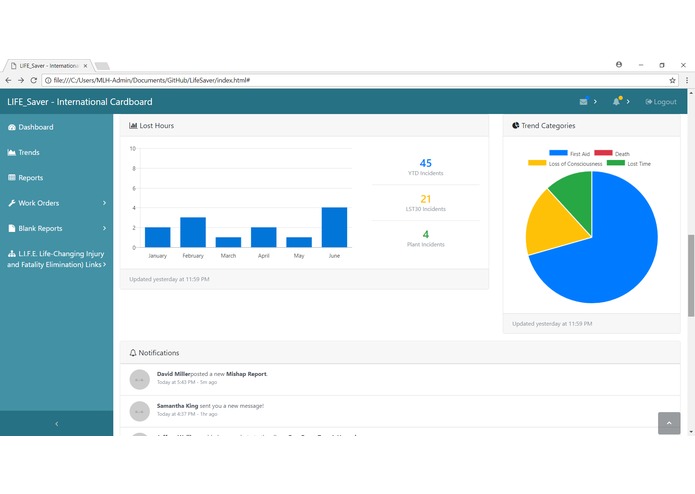Click the Trend Categories pie icon
This screenshot has height=494, width=695.
[515, 126]
